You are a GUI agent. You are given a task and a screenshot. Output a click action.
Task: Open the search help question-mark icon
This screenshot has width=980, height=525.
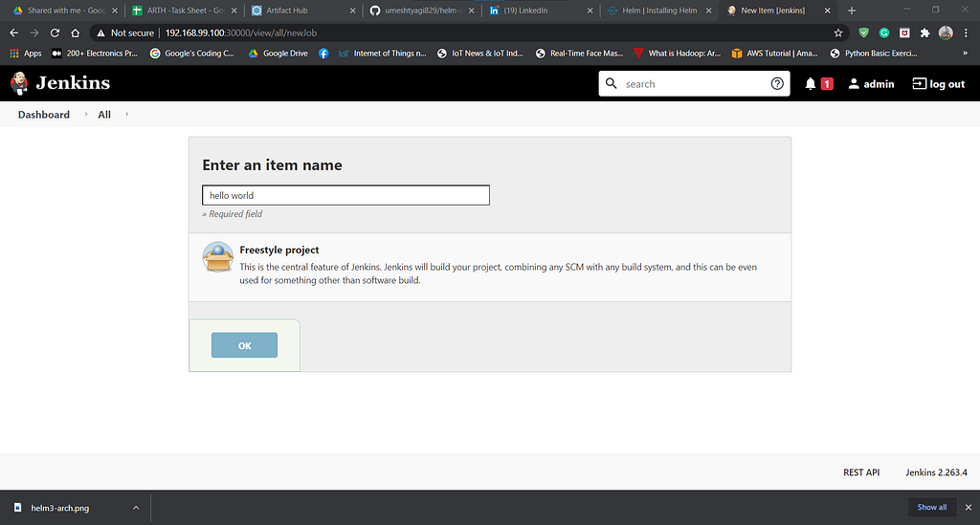coord(777,83)
